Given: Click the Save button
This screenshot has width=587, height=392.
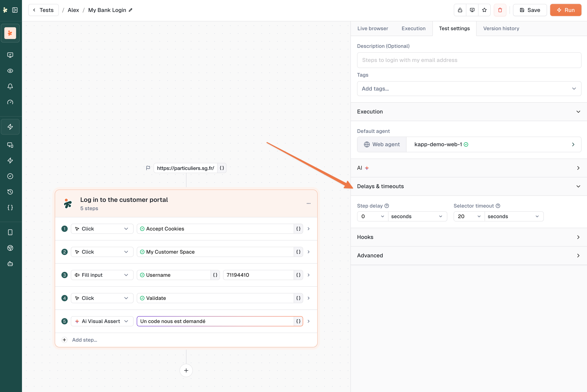Looking at the screenshot, I should [530, 10].
